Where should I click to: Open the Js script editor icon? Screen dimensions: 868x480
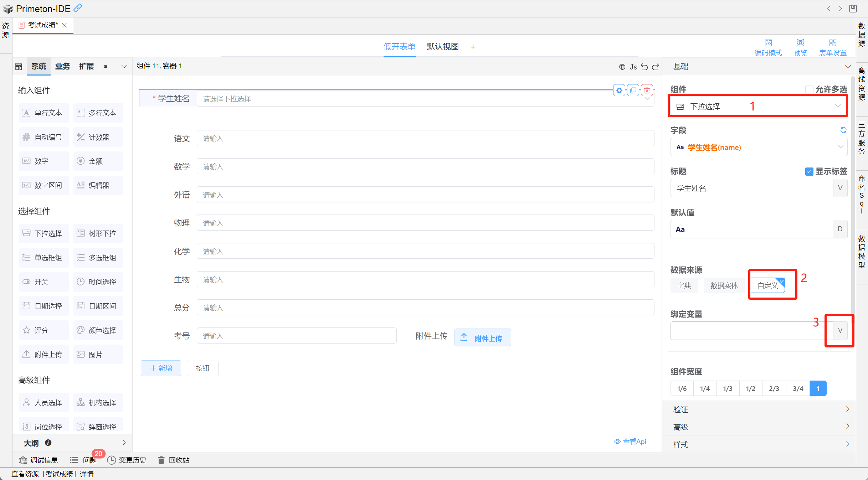(633, 67)
